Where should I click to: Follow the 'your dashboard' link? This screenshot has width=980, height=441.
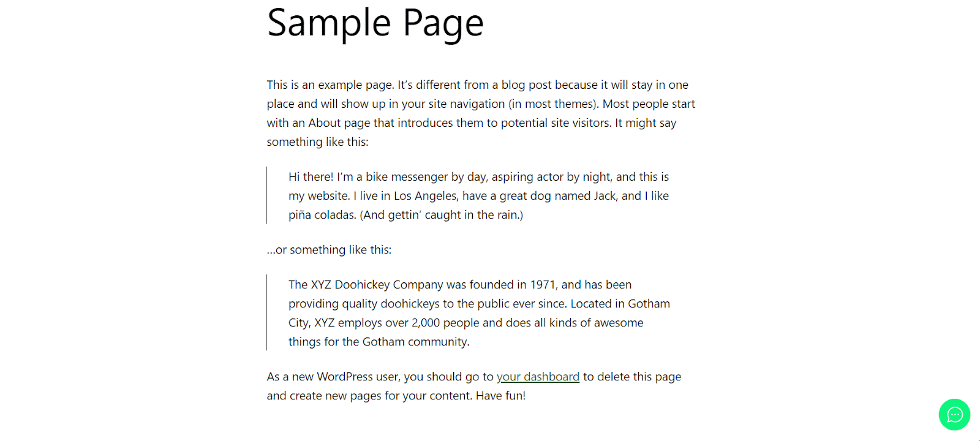538,377
